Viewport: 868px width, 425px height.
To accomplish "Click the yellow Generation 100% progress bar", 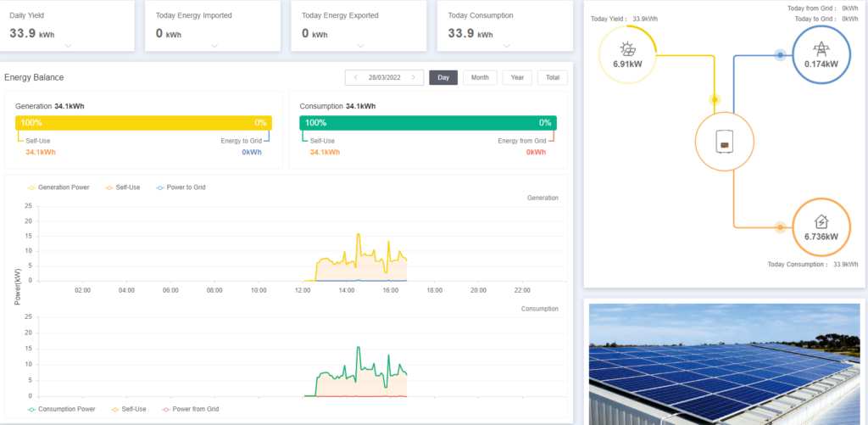I will tap(143, 123).
